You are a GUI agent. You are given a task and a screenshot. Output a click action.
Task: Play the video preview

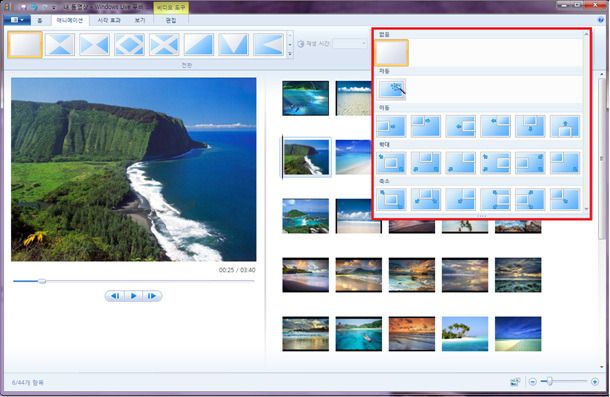tap(133, 296)
